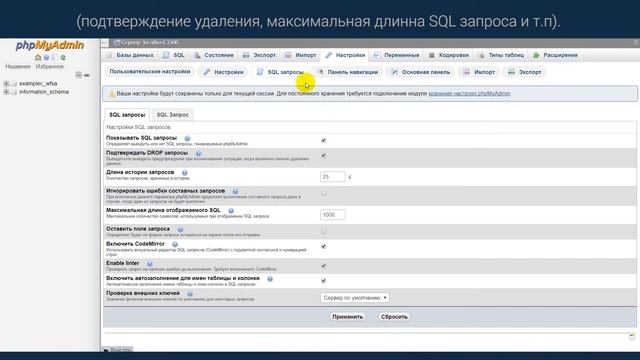
Task: Click help icon next to Игнорировать ошибки составных запросов
Action: click(x=235, y=191)
